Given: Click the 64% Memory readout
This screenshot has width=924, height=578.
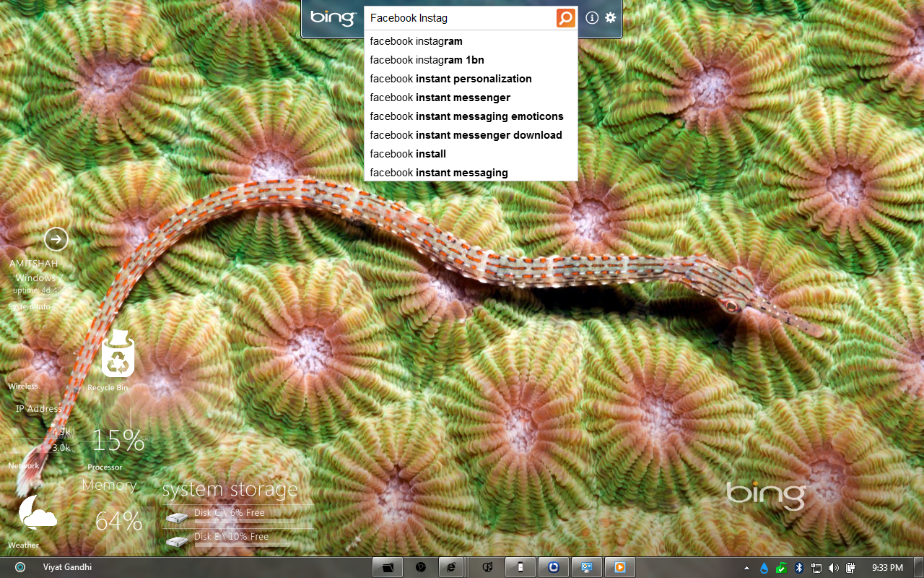Looking at the screenshot, I should (x=118, y=521).
